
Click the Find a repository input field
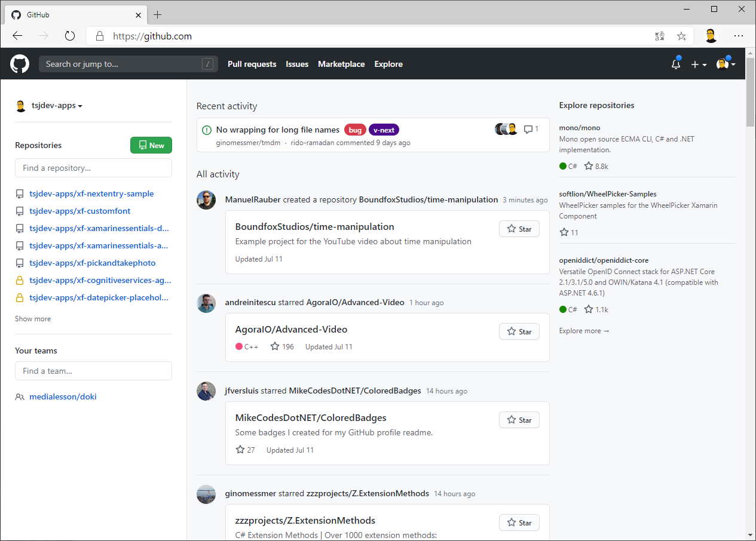point(93,168)
